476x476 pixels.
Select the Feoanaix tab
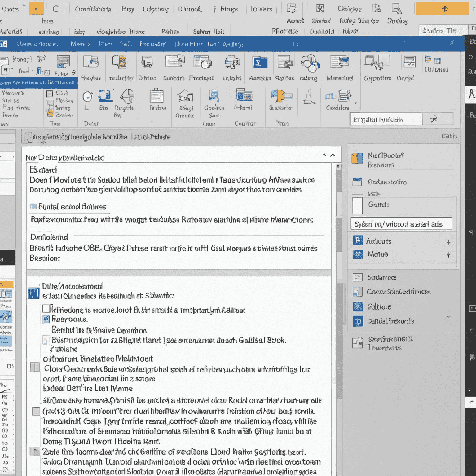click(153, 44)
